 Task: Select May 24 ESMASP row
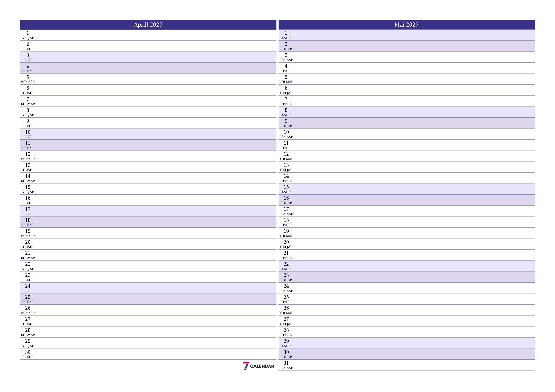(407, 288)
